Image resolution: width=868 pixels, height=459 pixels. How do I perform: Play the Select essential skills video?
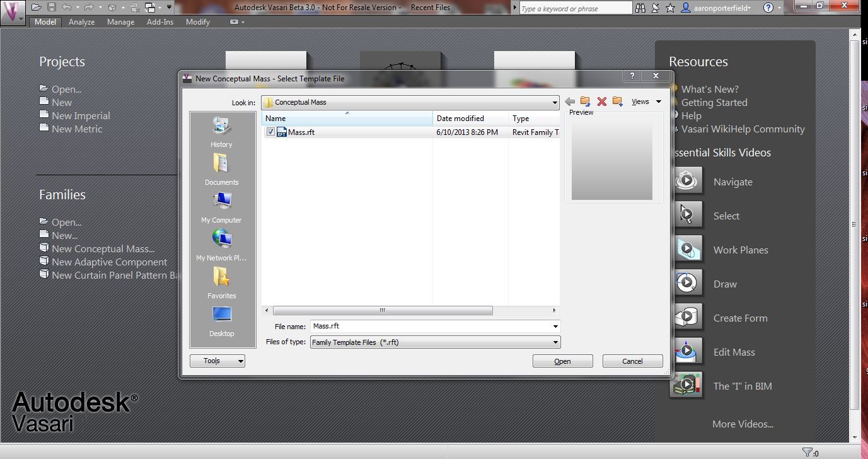(686, 216)
